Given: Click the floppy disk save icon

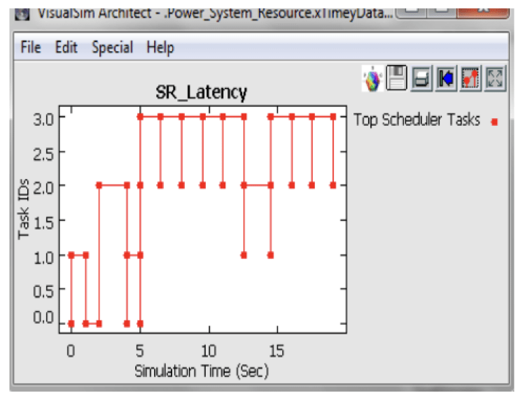Looking at the screenshot, I should (x=397, y=79).
